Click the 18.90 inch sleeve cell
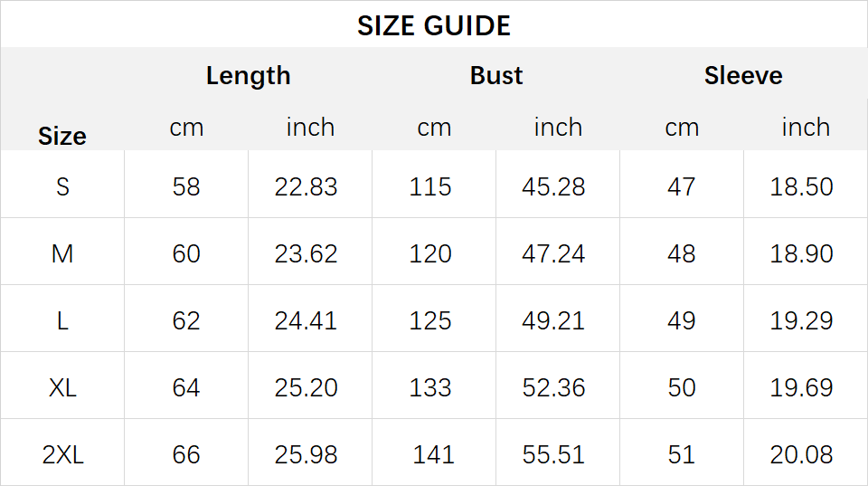Image resolution: width=868 pixels, height=486 pixels. 802,253
